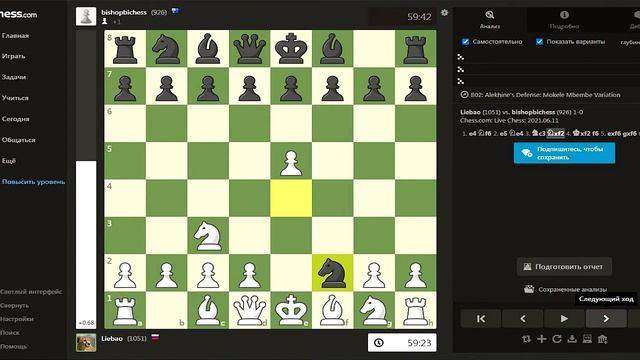Open Liebao username profile
This screenshot has height=360, width=640.
pos(112,338)
